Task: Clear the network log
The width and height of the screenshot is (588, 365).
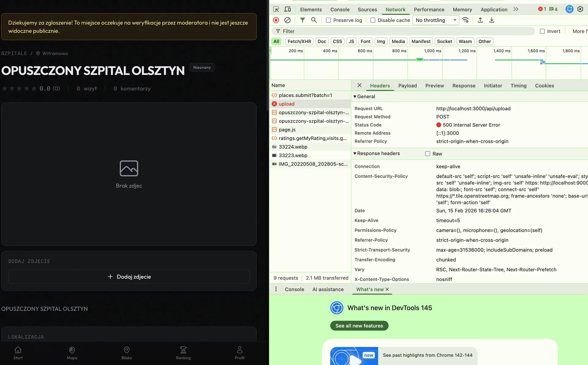Action: click(287, 20)
